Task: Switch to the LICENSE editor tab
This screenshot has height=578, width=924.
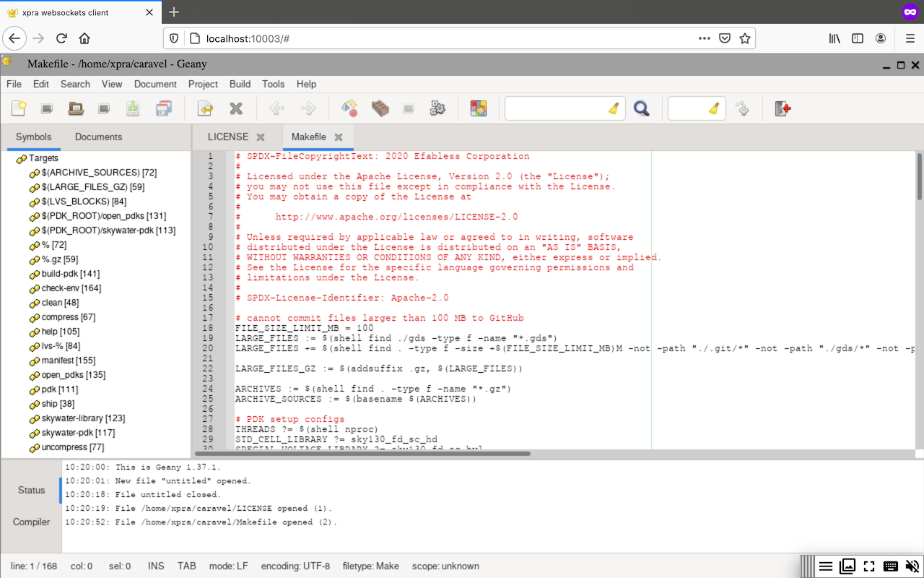Action: (x=228, y=137)
